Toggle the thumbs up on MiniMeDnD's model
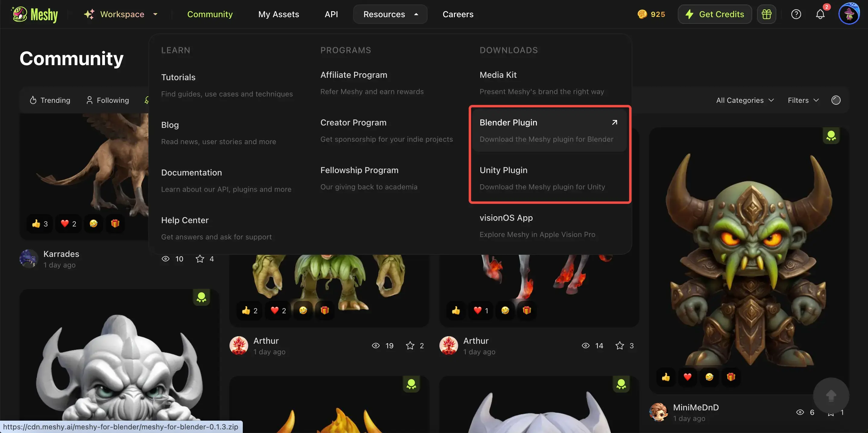Viewport: 868px width, 433px height. tap(666, 377)
